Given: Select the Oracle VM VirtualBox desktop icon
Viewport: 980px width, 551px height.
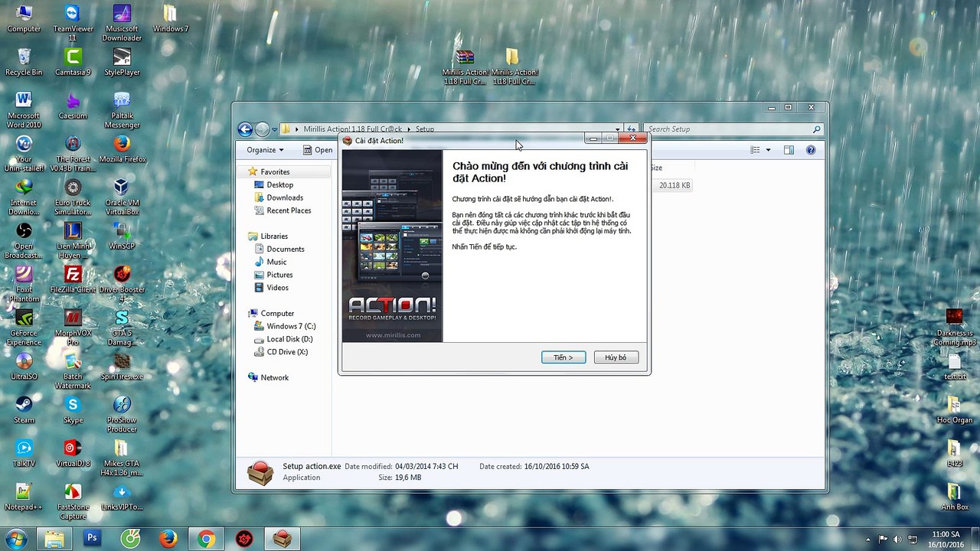Looking at the screenshot, I should [122, 197].
